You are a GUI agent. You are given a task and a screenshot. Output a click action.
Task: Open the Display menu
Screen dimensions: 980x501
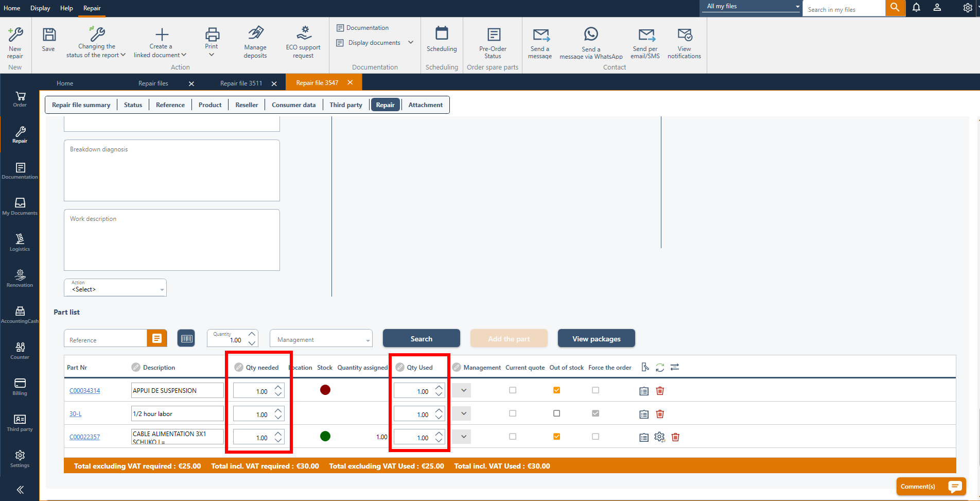tap(40, 8)
